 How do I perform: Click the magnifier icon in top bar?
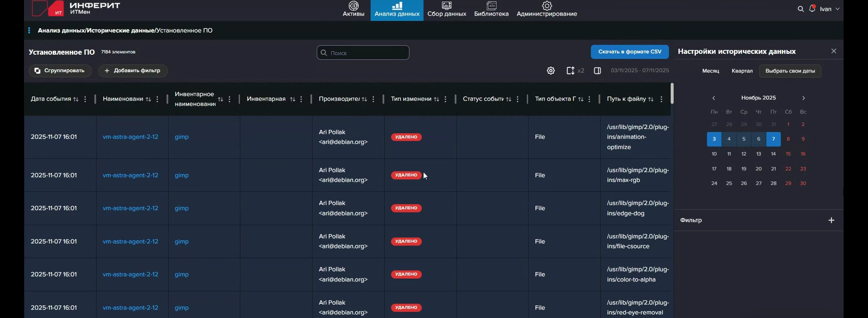(x=801, y=9)
